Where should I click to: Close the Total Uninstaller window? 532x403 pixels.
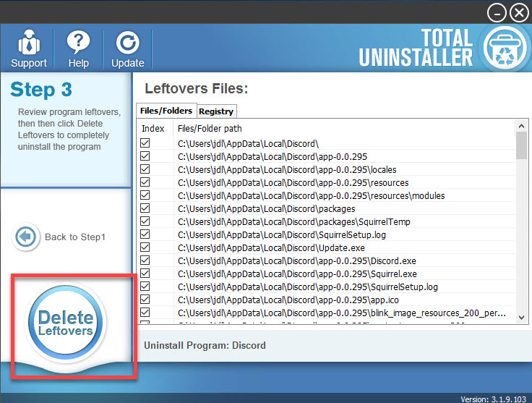pyautogui.click(x=519, y=13)
